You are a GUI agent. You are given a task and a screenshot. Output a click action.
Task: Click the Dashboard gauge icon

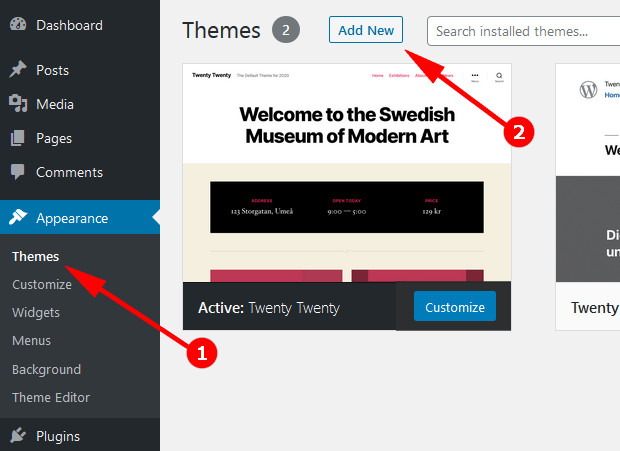pyautogui.click(x=18, y=25)
